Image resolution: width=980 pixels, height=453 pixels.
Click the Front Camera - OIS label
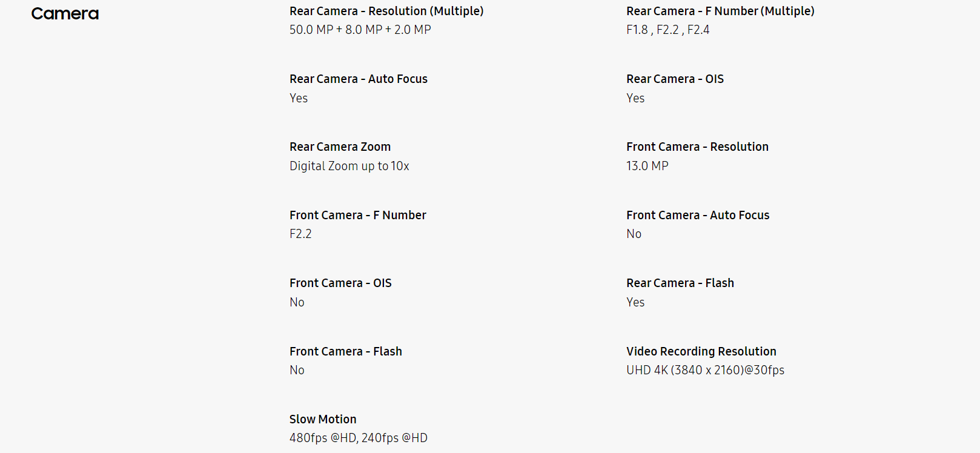pyautogui.click(x=340, y=283)
